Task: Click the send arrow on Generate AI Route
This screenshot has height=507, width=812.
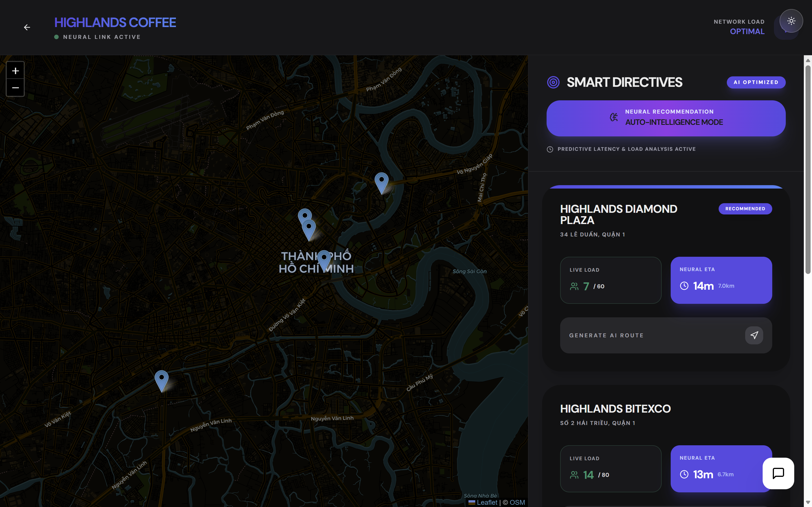Action: [754, 335]
